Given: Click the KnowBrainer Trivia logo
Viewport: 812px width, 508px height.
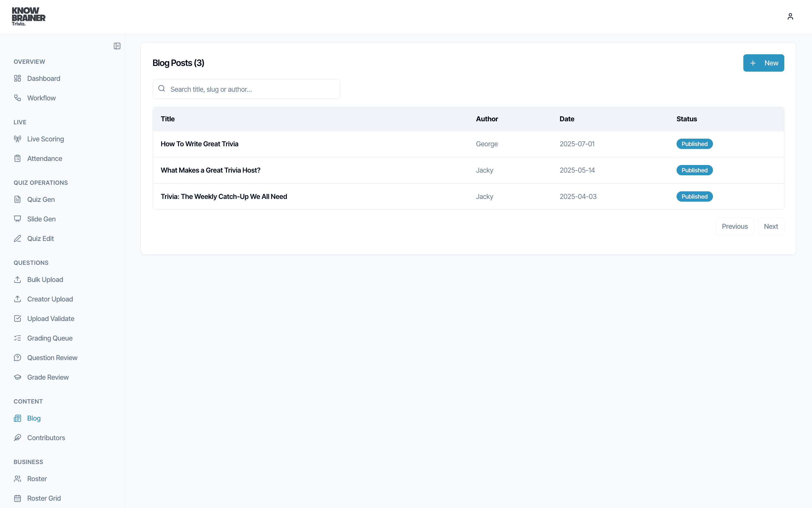Looking at the screenshot, I should [28, 17].
